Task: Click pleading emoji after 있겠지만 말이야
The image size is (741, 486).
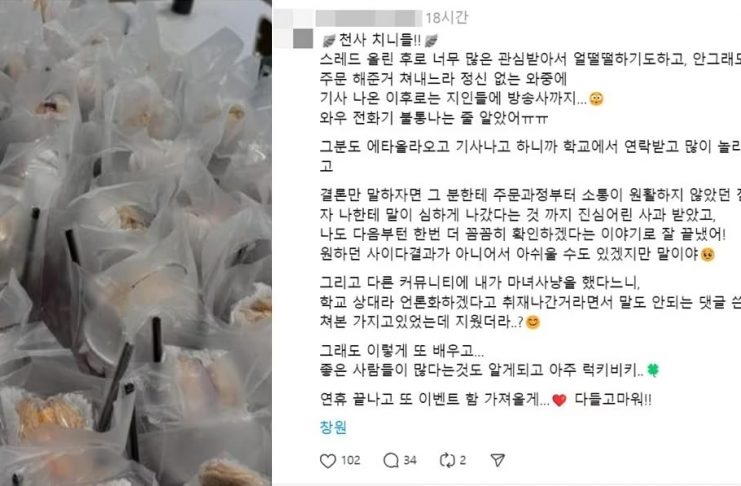Action: (x=707, y=254)
